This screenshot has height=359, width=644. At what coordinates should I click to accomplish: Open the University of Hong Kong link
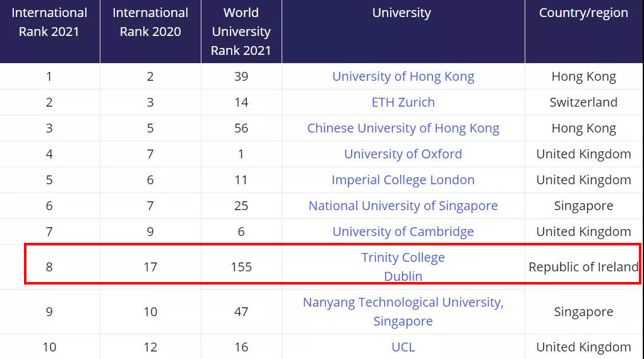coord(403,76)
